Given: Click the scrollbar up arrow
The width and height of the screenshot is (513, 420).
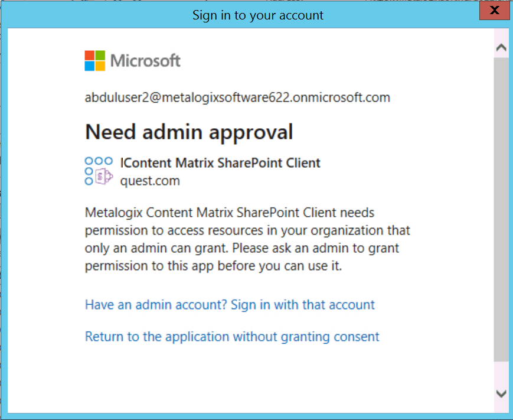Looking at the screenshot, I should (x=501, y=46).
